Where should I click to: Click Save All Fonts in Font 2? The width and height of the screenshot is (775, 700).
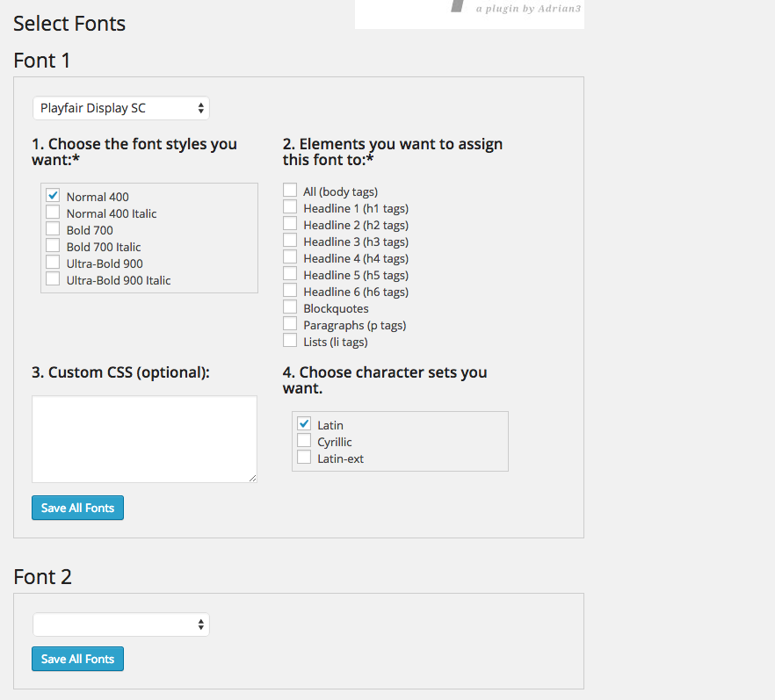(x=77, y=659)
